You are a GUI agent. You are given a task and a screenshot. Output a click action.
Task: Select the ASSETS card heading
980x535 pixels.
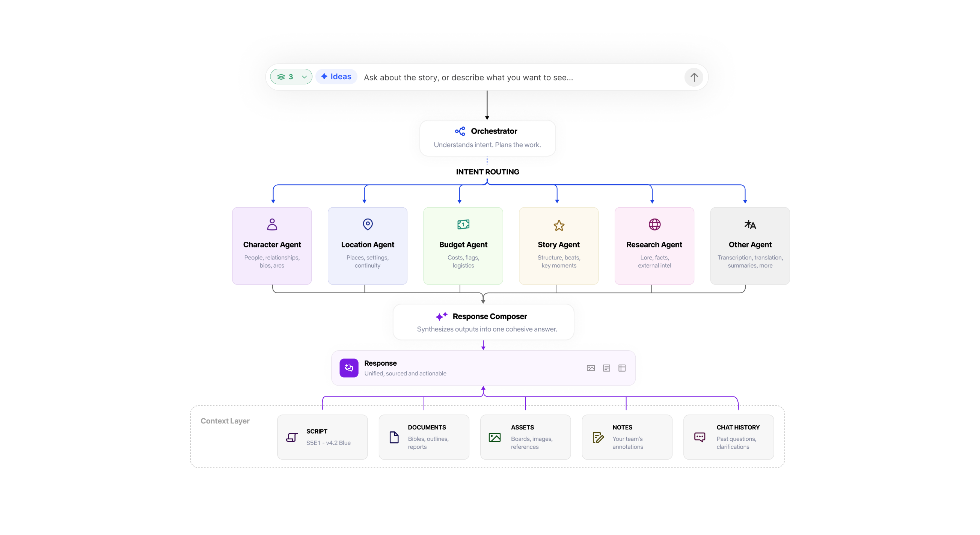coord(522,428)
